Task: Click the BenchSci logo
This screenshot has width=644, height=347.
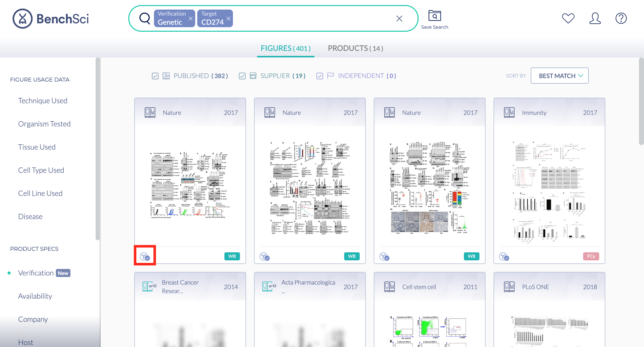Action: point(51,18)
